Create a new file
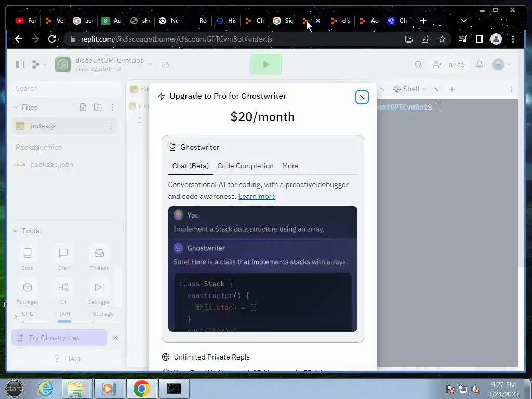 (x=83, y=107)
